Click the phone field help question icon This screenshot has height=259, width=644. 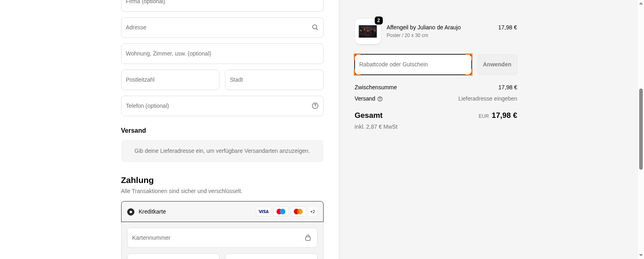pos(315,106)
